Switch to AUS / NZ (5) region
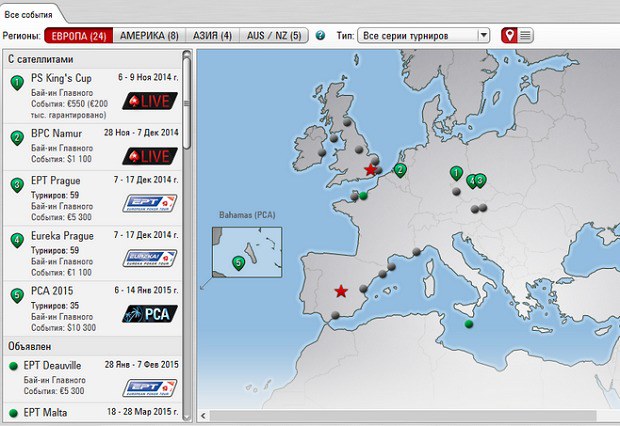The height and width of the screenshot is (426, 620). click(274, 36)
